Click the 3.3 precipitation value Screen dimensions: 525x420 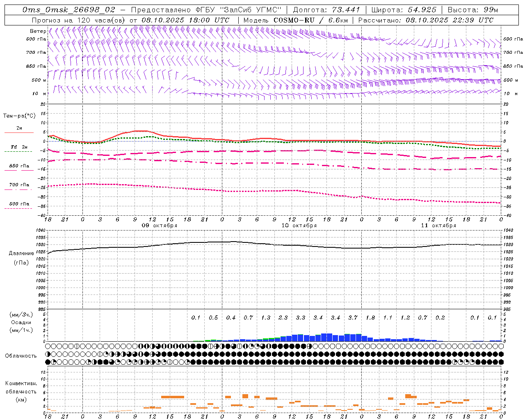coord(301,318)
